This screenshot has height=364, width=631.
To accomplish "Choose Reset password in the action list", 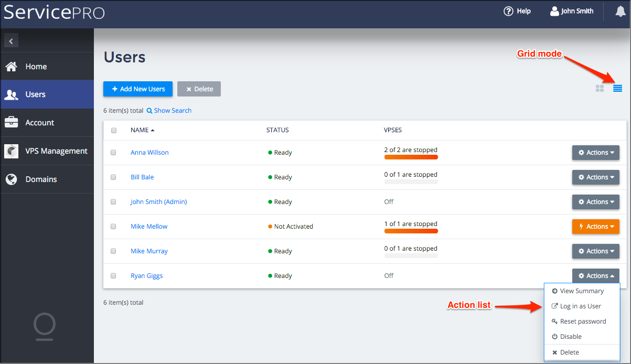I will [x=582, y=322].
